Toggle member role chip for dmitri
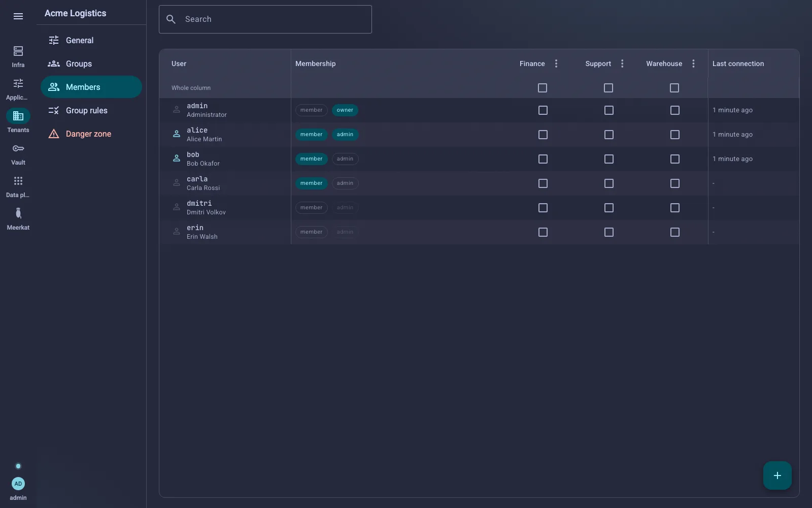 [x=312, y=208]
